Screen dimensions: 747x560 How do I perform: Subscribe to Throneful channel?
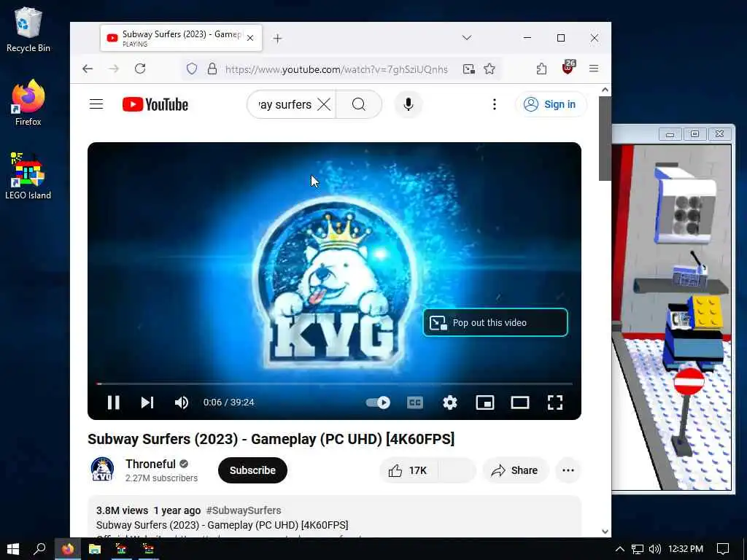pyautogui.click(x=252, y=470)
